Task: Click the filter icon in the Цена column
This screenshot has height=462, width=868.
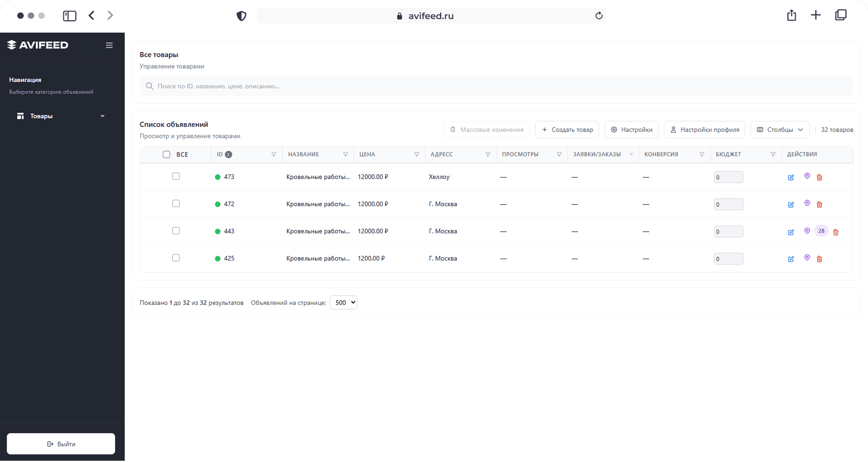Action: coord(417,155)
